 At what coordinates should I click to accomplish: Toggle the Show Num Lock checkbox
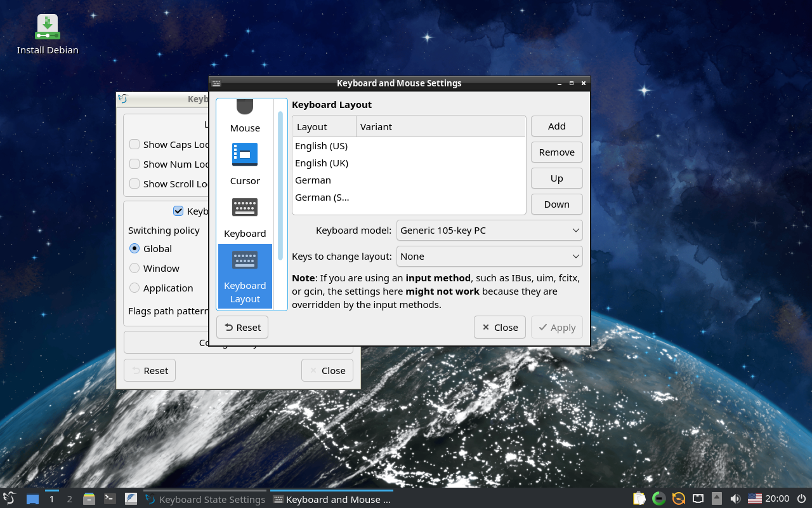coord(134,164)
